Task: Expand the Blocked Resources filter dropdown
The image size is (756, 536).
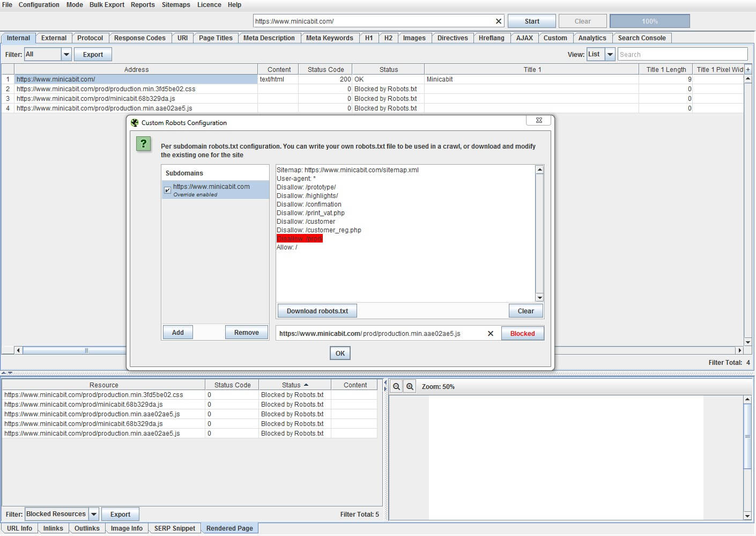Action: coord(94,514)
